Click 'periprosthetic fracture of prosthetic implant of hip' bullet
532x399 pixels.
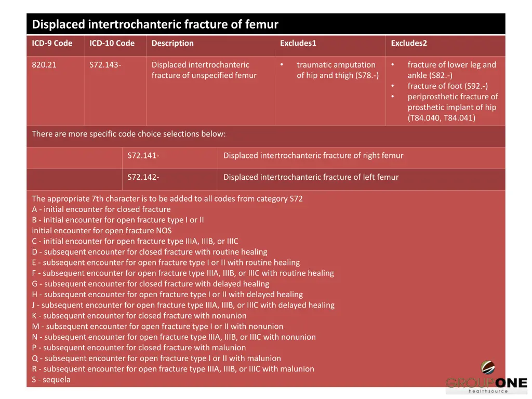453,107
